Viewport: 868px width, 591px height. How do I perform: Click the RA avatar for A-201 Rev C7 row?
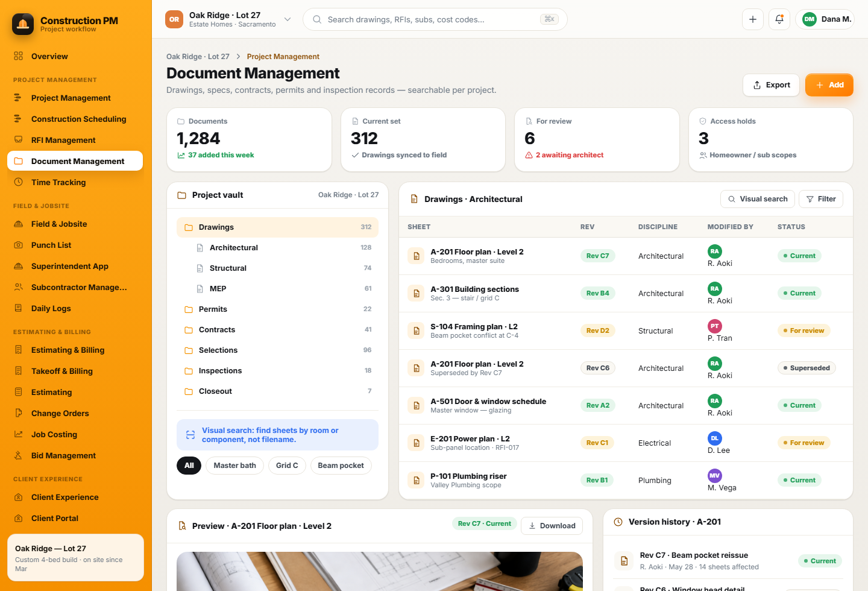pos(714,251)
